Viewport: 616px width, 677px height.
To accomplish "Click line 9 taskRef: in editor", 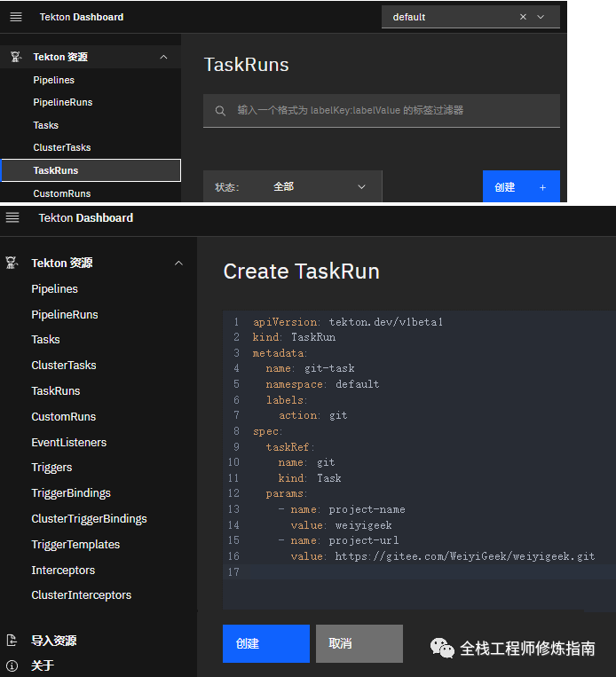I will [290, 447].
